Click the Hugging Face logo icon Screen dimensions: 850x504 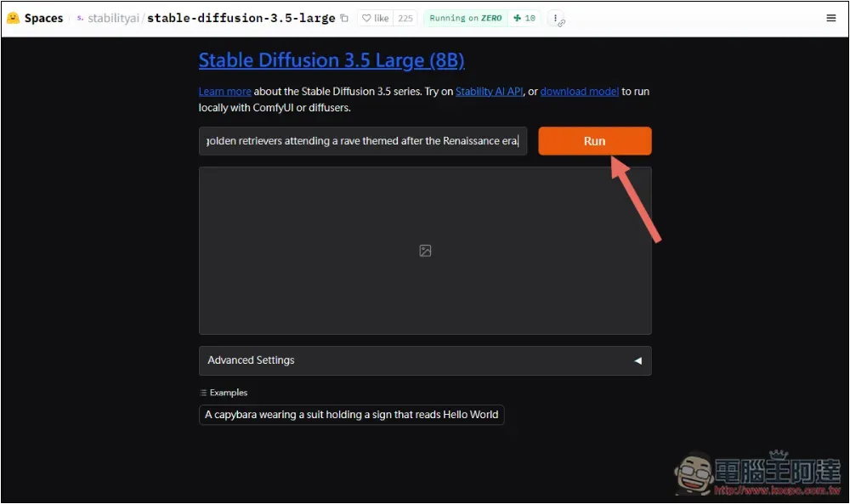pyautogui.click(x=13, y=18)
